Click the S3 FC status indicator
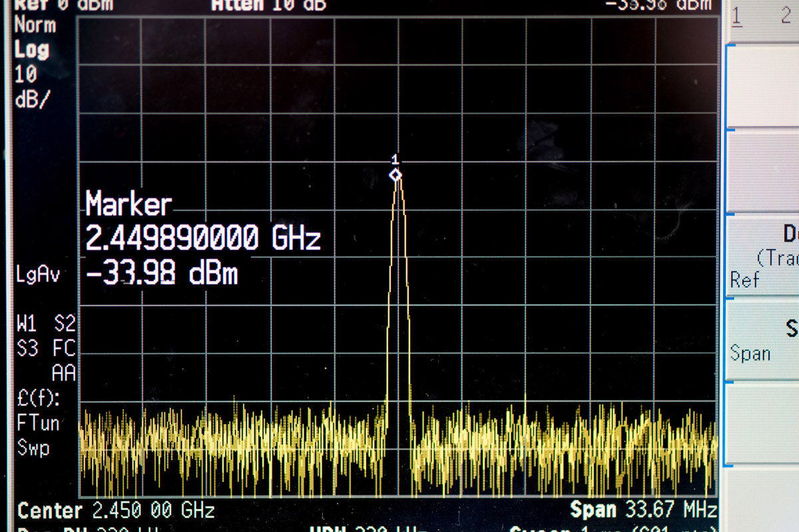Viewport: 799px width, 532px height. click(46, 348)
